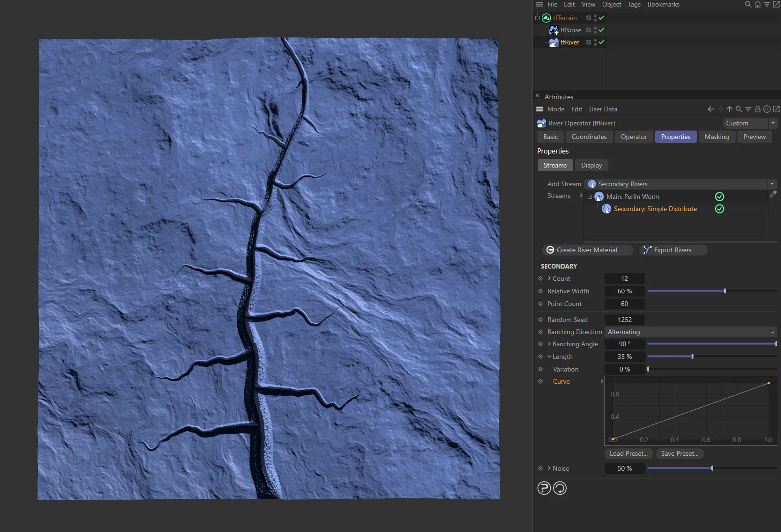Image resolution: width=781 pixels, height=532 pixels.
Task: Click the eyedropper icon beside the Streams list
Action: click(773, 195)
